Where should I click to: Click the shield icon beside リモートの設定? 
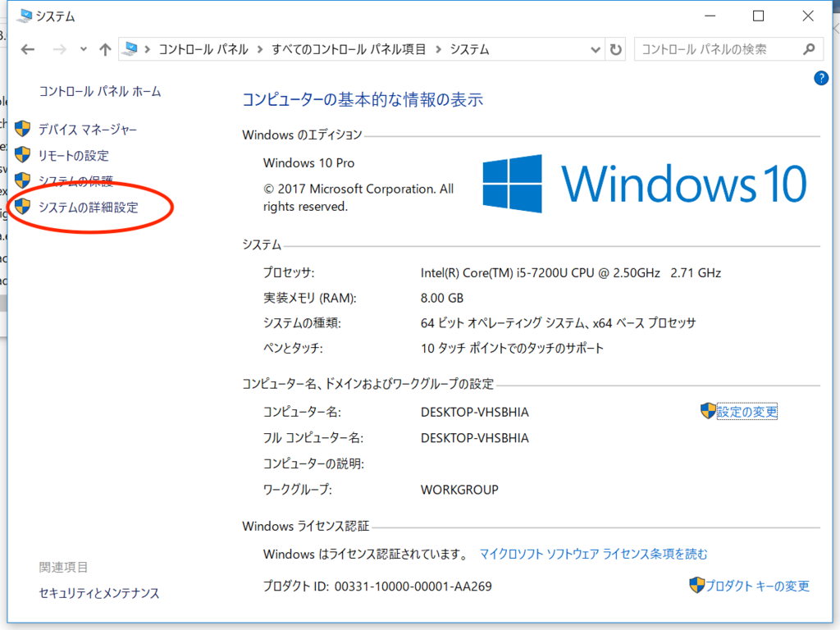pyautogui.click(x=22, y=154)
